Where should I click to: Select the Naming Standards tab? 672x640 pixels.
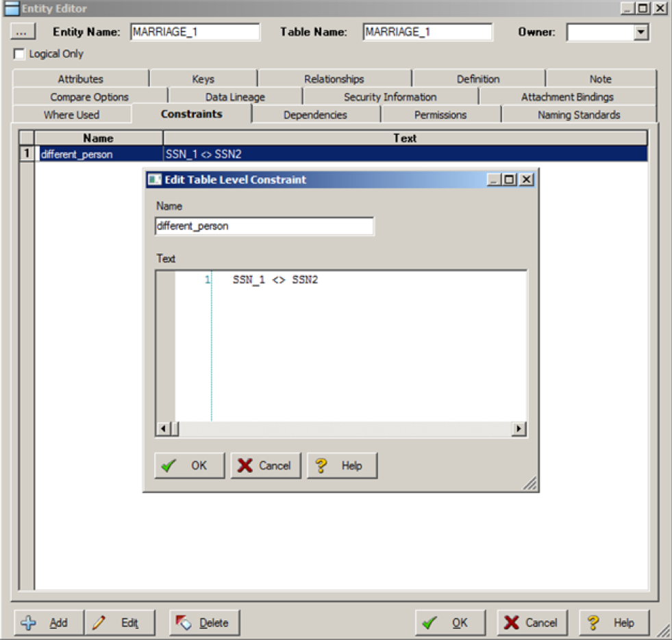point(579,114)
